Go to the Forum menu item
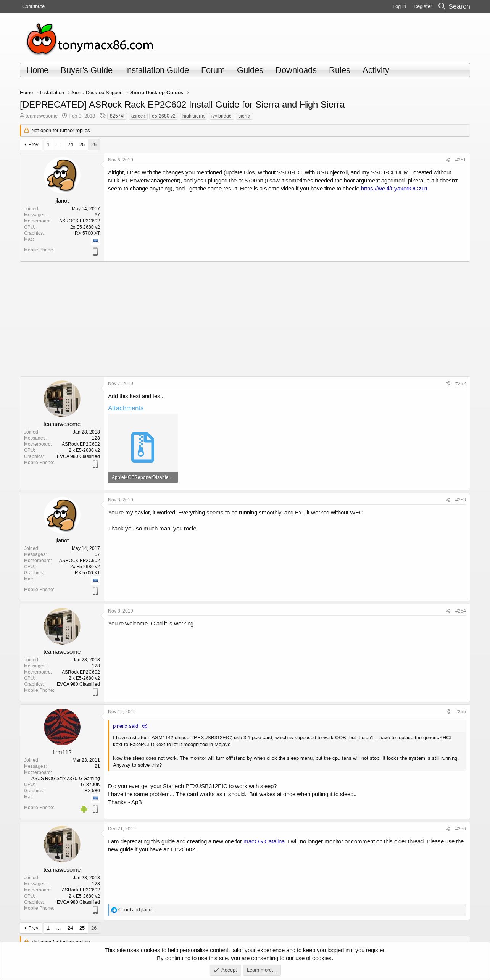Image resolution: width=490 pixels, height=980 pixels. (213, 70)
